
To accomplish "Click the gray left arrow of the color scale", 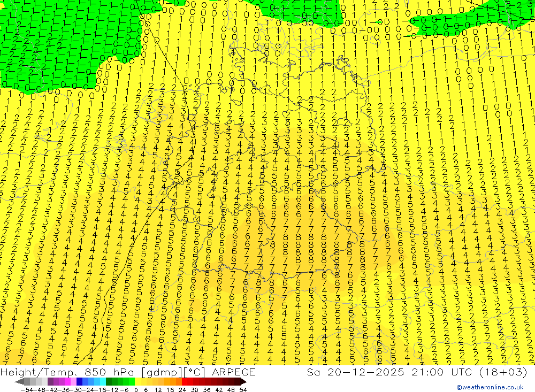I will pos(19,382).
